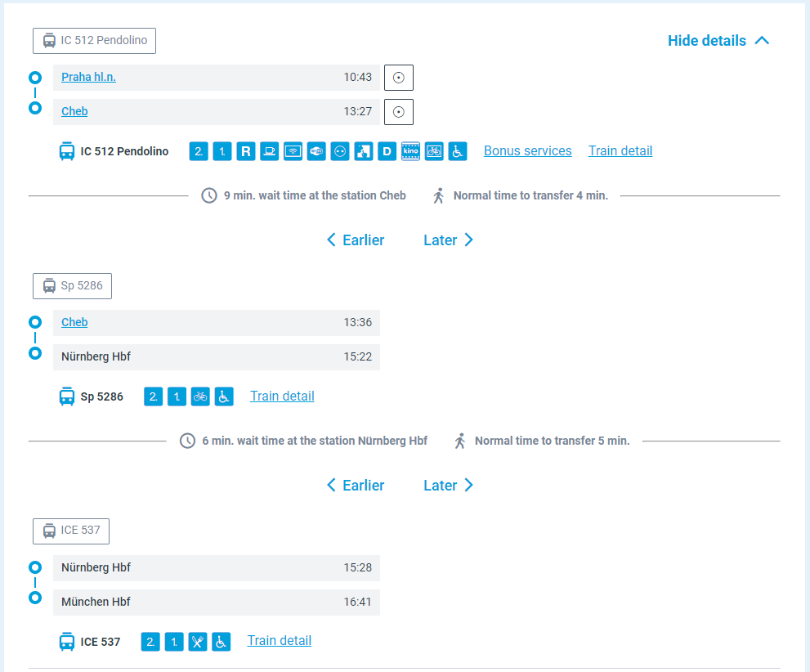Show Praha hl.n. location on map
This screenshot has width=810, height=672.
click(x=399, y=78)
